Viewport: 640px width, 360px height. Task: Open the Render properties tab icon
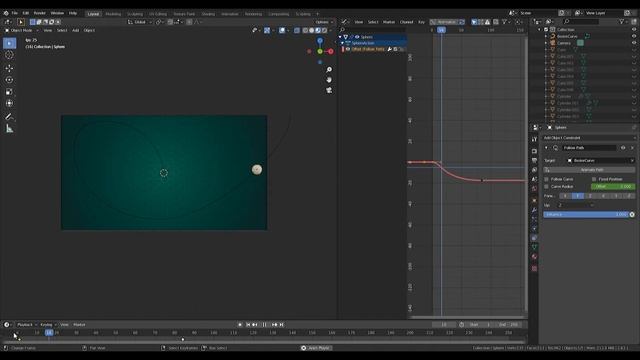click(x=534, y=151)
